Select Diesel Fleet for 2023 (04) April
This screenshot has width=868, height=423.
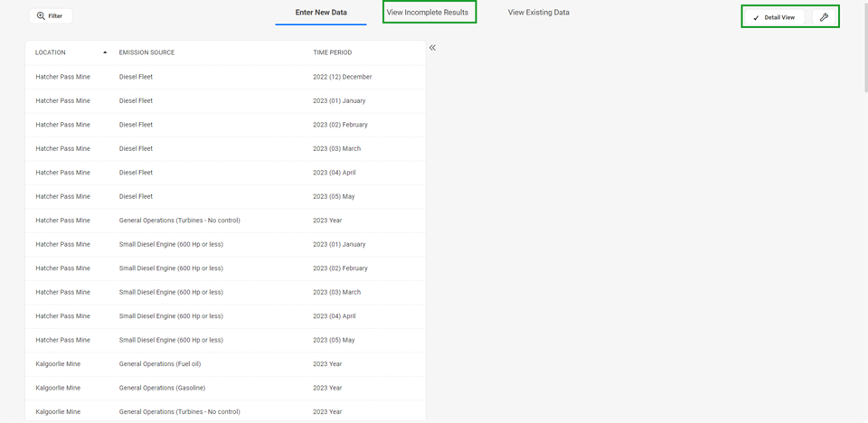tap(225, 173)
